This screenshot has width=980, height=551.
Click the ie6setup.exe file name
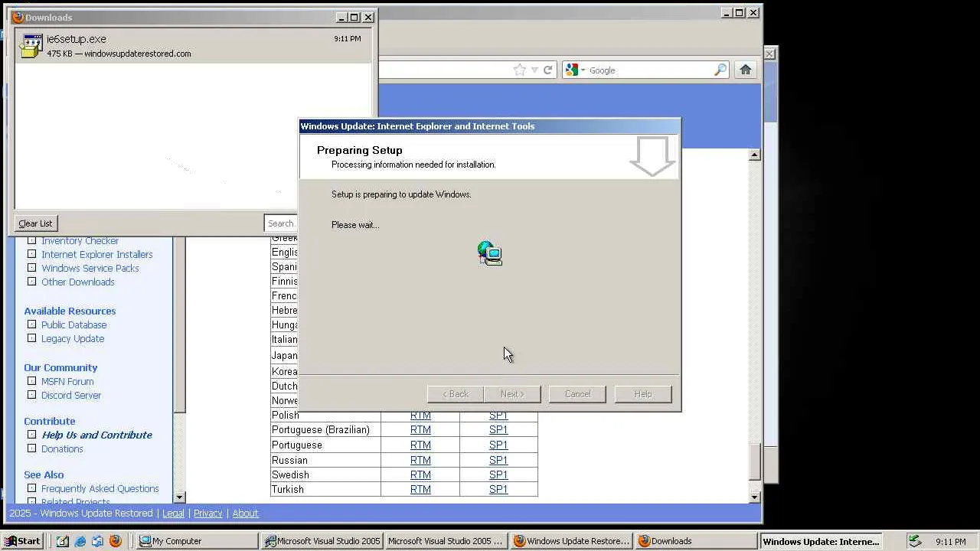tap(77, 39)
